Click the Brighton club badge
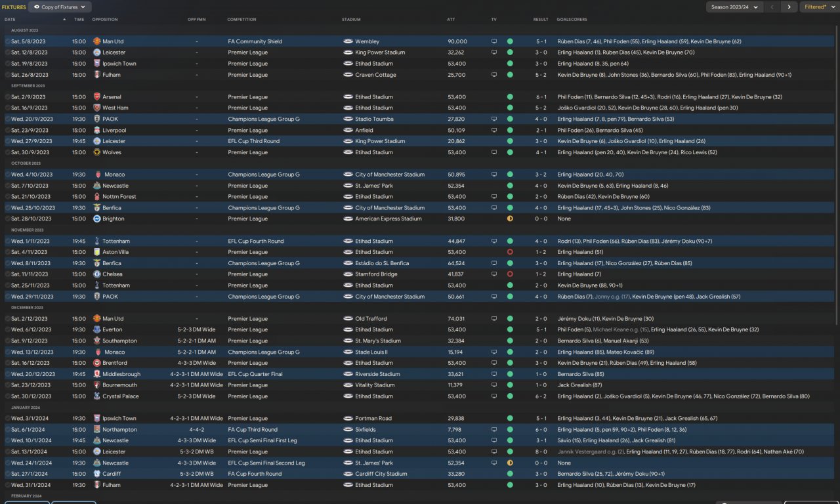840x504 pixels. pos(97,219)
